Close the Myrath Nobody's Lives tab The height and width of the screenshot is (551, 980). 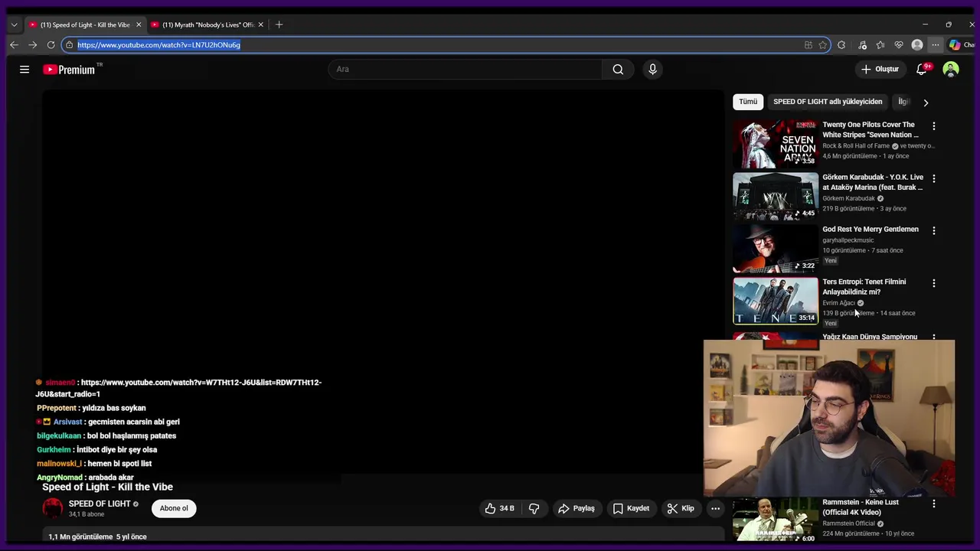click(260, 24)
